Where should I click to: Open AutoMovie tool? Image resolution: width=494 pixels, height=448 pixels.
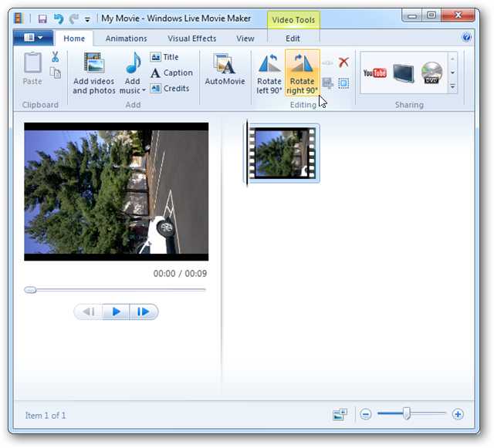tap(225, 71)
